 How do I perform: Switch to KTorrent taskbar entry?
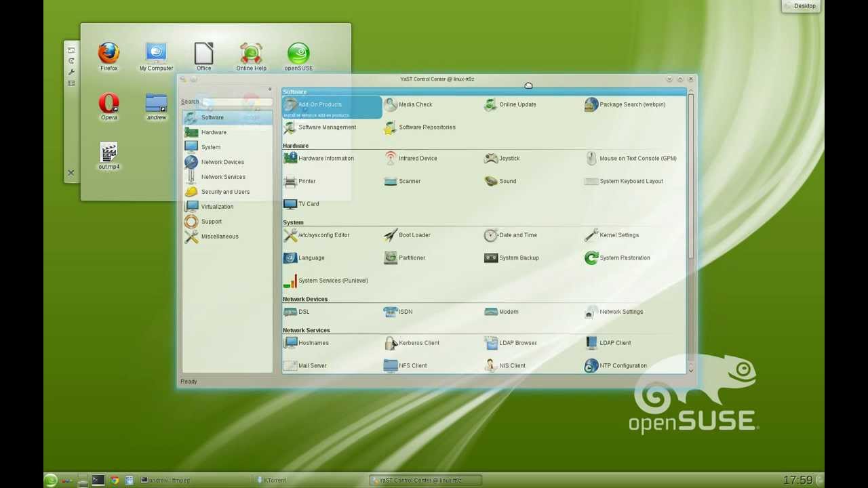[x=311, y=481]
